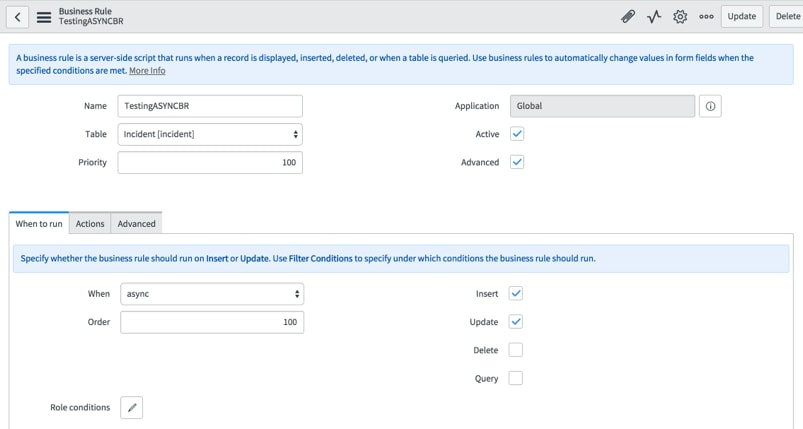Image resolution: width=803 pixels, height=429 pixels.
Task: Click the Update button in header
Action: 742,16
